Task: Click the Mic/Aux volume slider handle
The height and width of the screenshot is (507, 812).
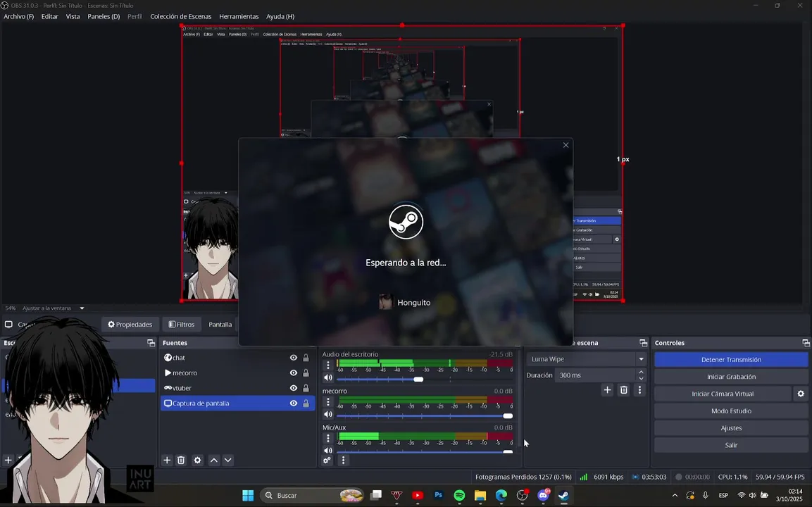Action: click(x=508, y=451)
